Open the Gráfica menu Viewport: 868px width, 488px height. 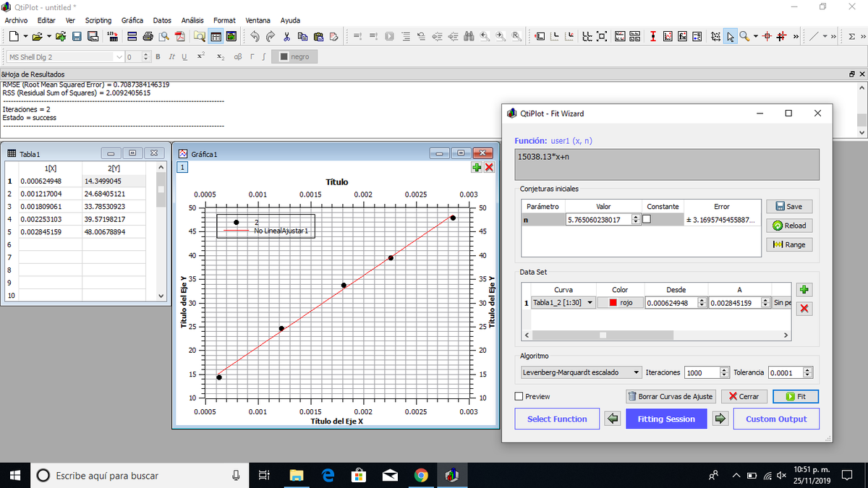pyautogui.click(x=132, y=20)
